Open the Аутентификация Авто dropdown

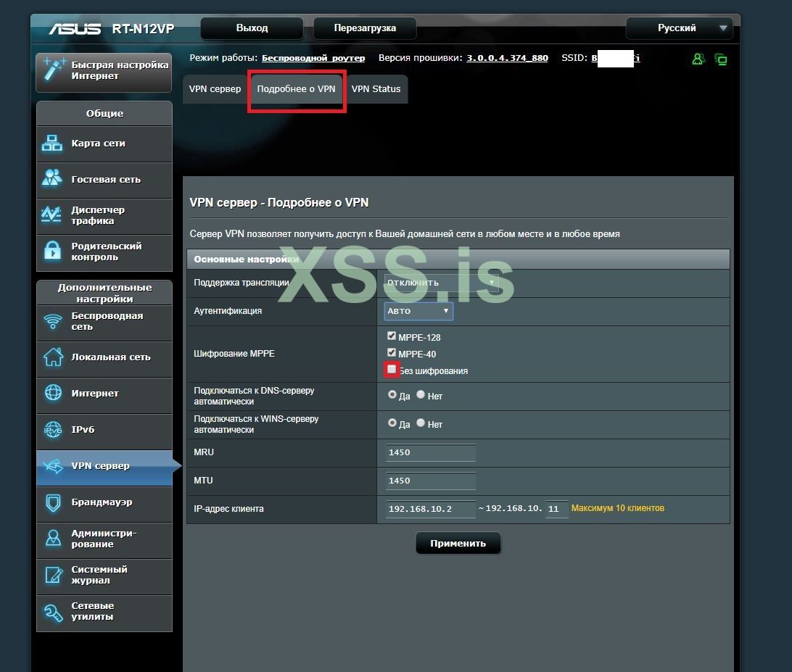418,311
